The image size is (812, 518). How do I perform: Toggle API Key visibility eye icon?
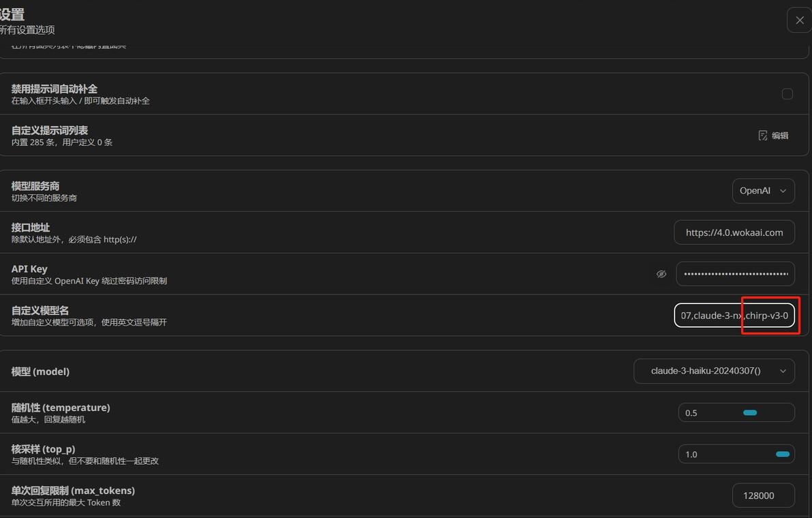click(x=661, y=274)
